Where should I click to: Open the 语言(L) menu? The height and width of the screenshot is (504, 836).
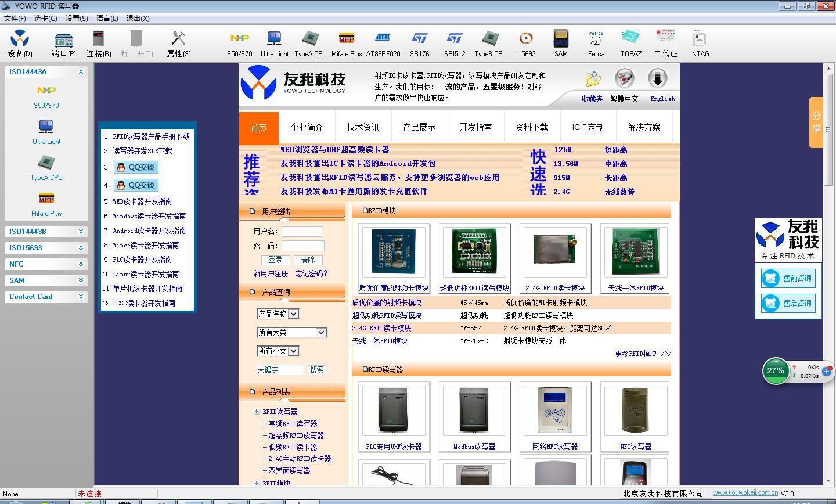tap(107, 19)
